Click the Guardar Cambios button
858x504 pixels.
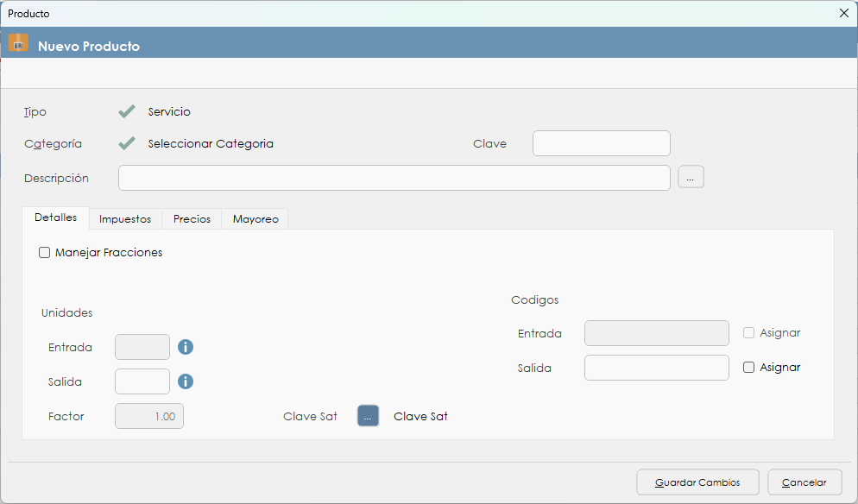pos(698,482)
